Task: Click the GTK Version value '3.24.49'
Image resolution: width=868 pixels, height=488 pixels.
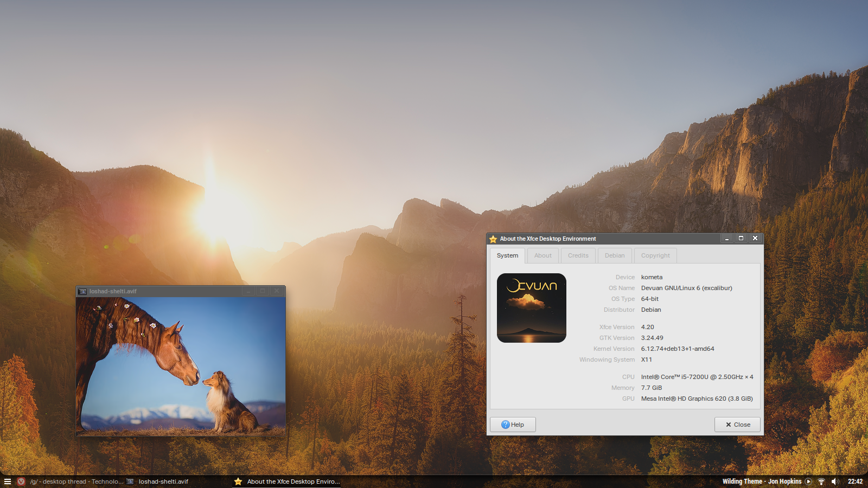Action: pyautogui.click(x=652, y=338)
